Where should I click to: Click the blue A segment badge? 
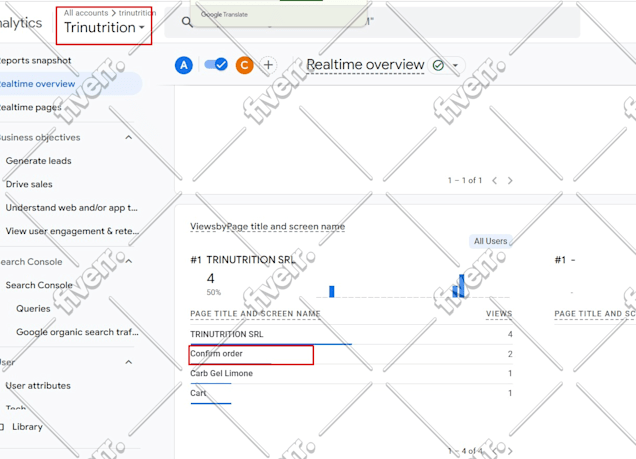(x=184, y=65)
